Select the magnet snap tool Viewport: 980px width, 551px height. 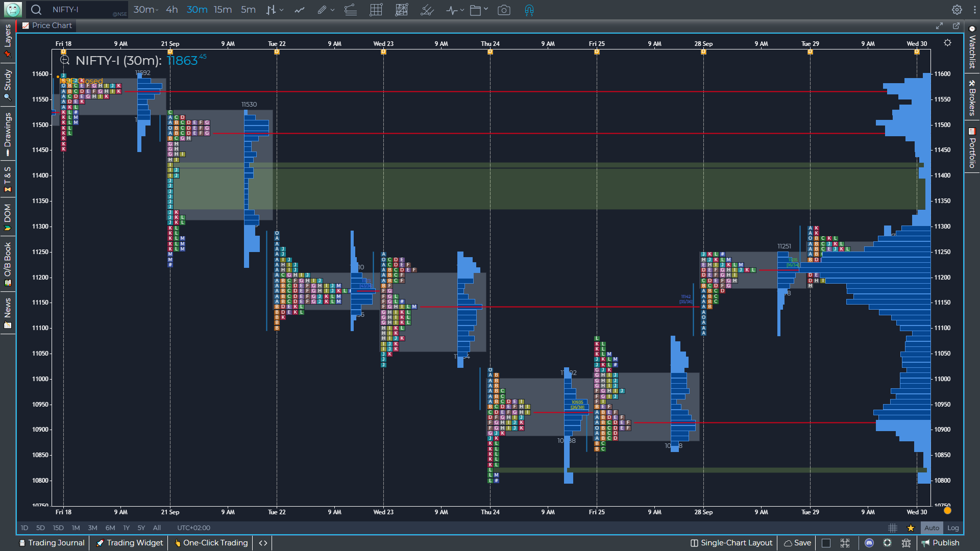pos(528,10)
